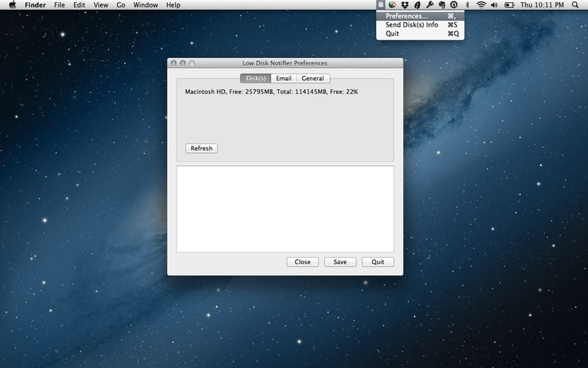Open the Go menu
588x368 pixels.
click(x=121, y=5)
